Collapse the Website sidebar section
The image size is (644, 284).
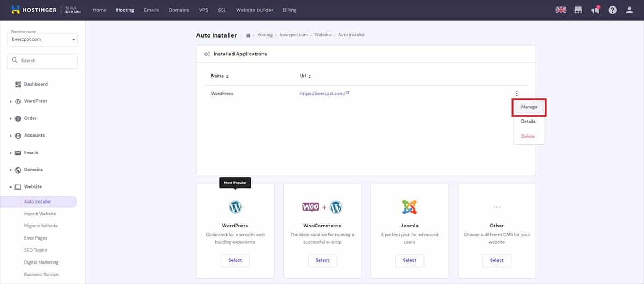tap(32, 187)
